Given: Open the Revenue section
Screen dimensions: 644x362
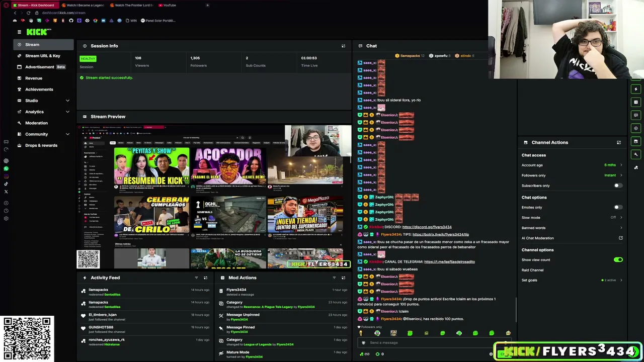Looking at the screenshot, I should pos(44,78).
